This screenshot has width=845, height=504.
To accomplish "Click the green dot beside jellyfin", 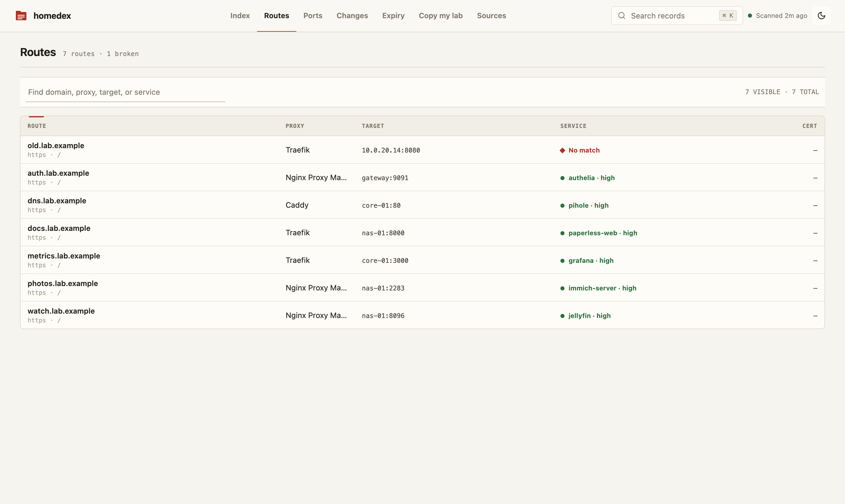I will point(562,316).
